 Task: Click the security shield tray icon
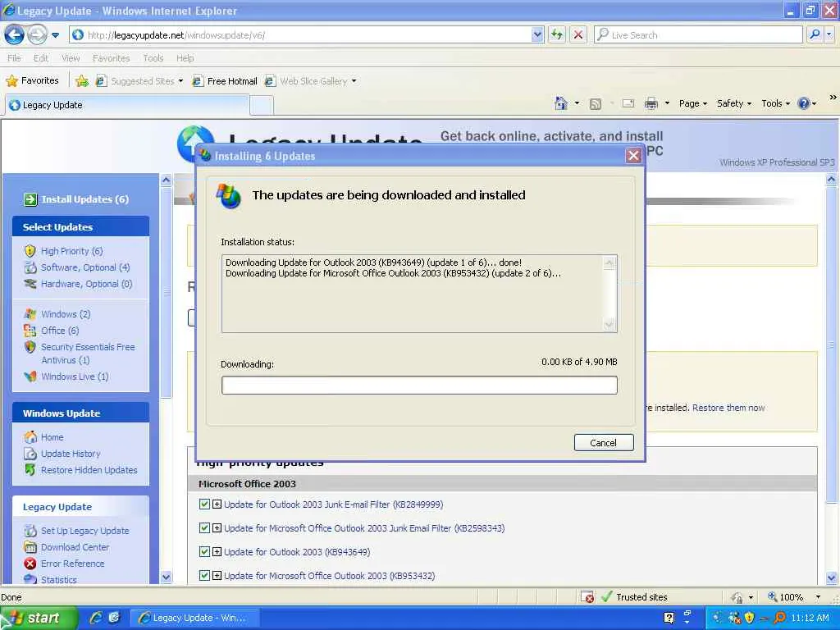tap(749, 618)
